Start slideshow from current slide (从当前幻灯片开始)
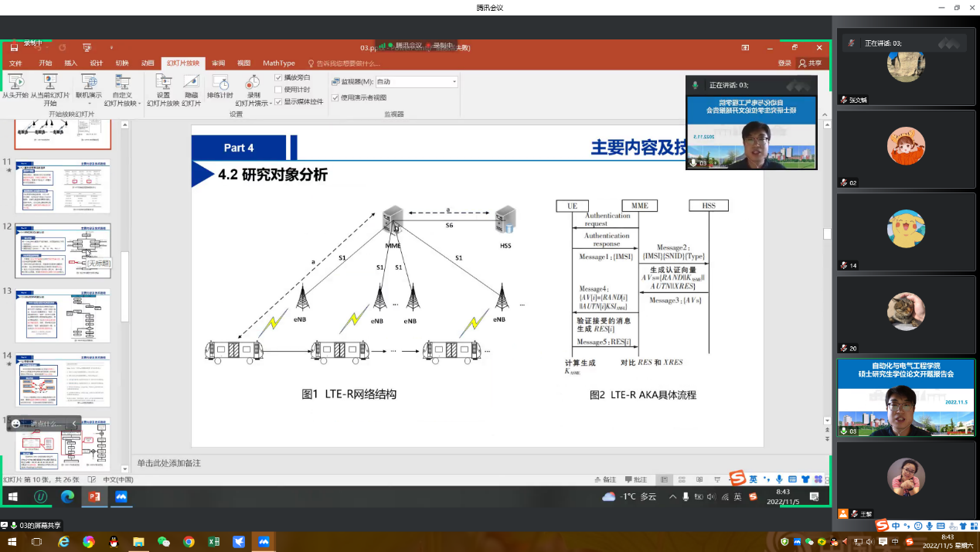 point(49,82)
